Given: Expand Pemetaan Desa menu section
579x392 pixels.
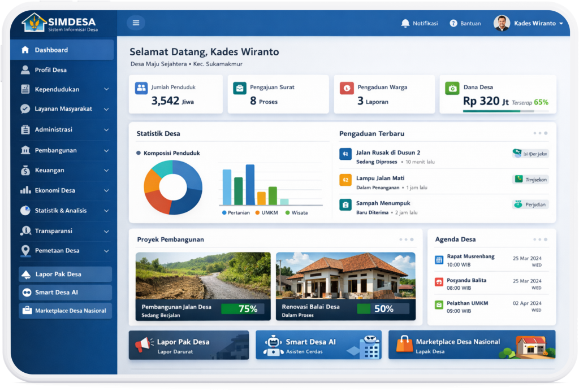Looking at the screenshot, I should pos(106,251).
